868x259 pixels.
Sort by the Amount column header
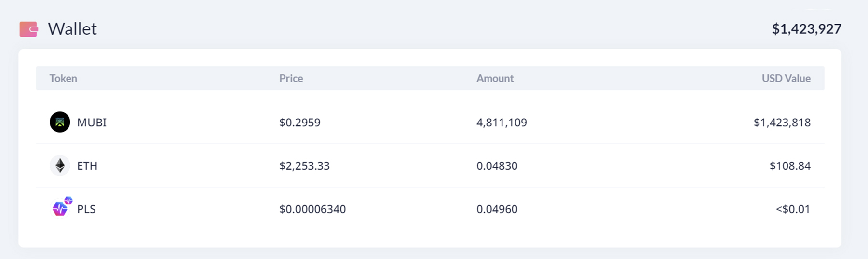coord(495,78)
